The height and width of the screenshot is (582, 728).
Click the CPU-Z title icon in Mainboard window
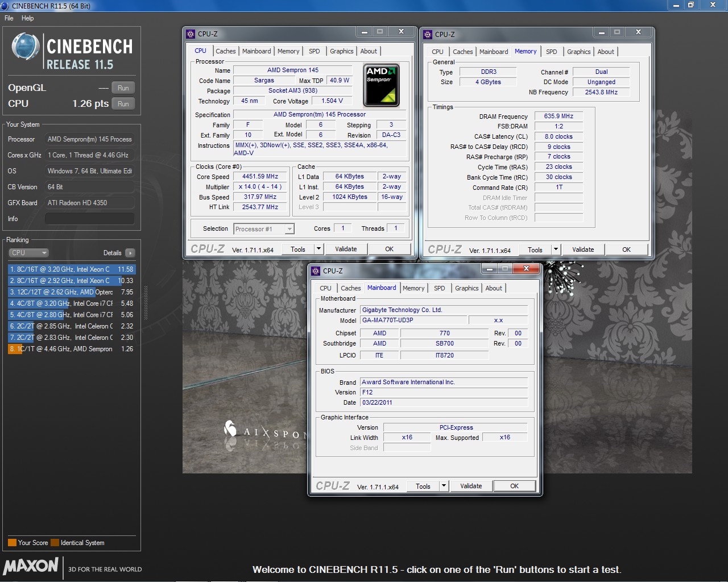(316, 271)
